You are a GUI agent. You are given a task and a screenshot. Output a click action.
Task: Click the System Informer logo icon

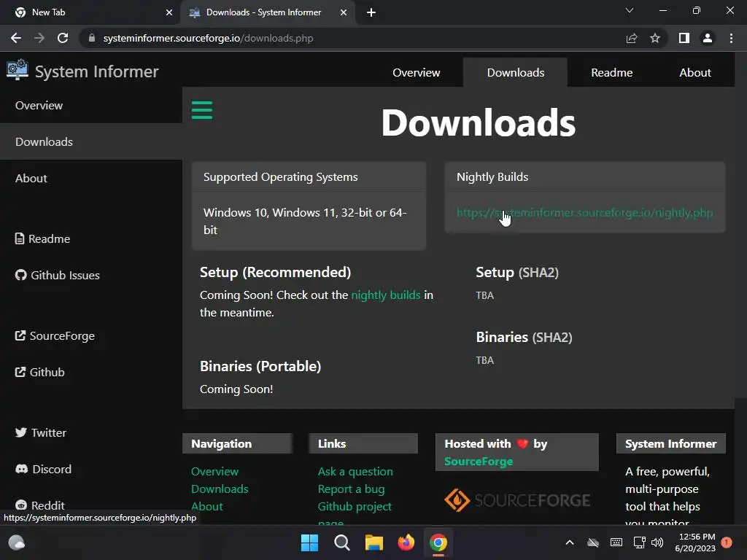18,70
